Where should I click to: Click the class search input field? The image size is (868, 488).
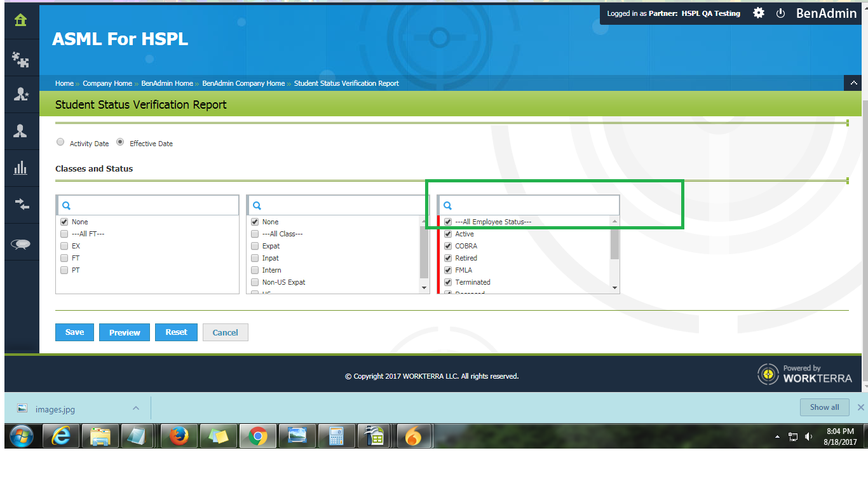pos(337,205)
